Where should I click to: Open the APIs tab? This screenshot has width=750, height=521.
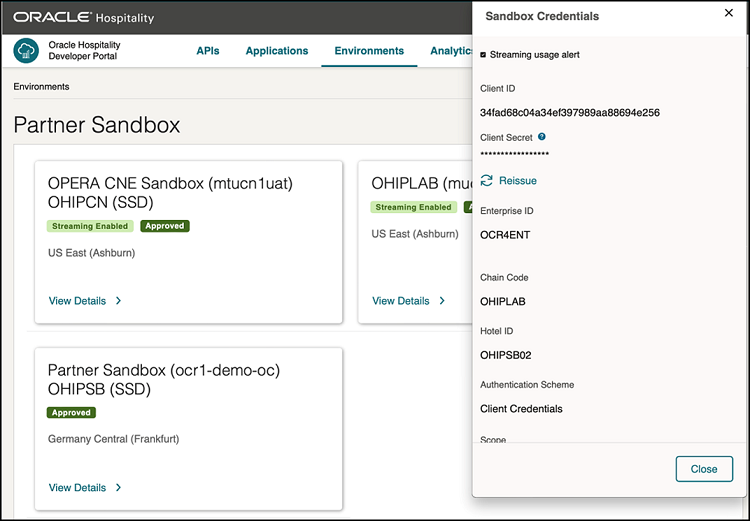click(208, 51)
